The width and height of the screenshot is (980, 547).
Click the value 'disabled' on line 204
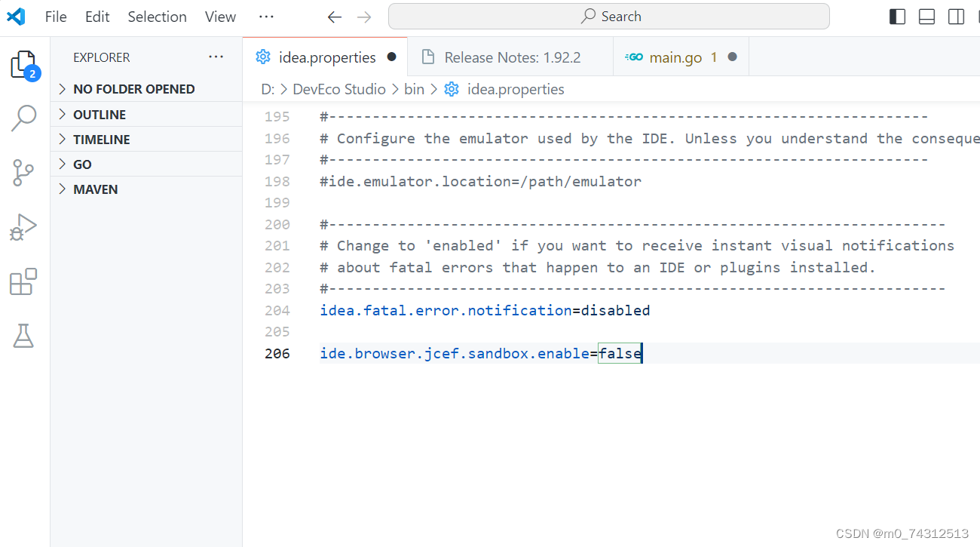click(x=615, y=310)
